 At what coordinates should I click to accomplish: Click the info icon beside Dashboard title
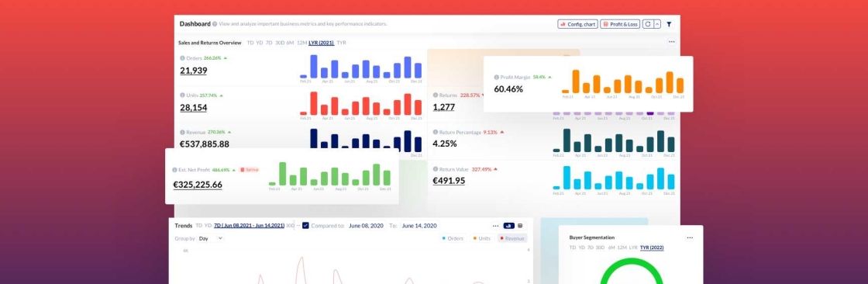click(215, 24)
